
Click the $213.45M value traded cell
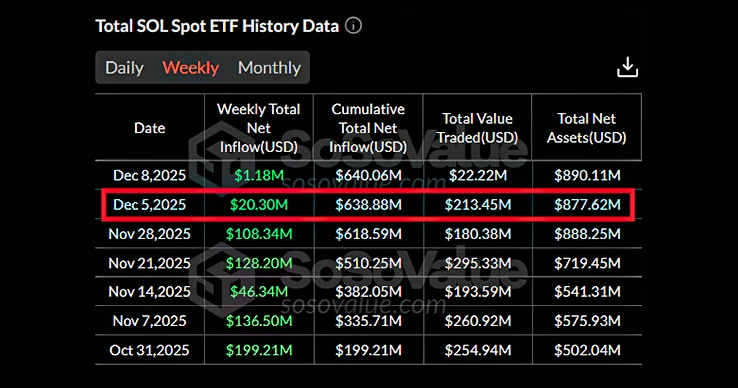click(x=477, y=204)
